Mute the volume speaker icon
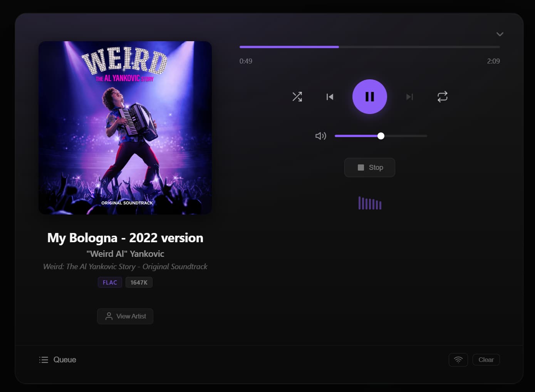This screenshot has width=535, height=392. [320, 136]
